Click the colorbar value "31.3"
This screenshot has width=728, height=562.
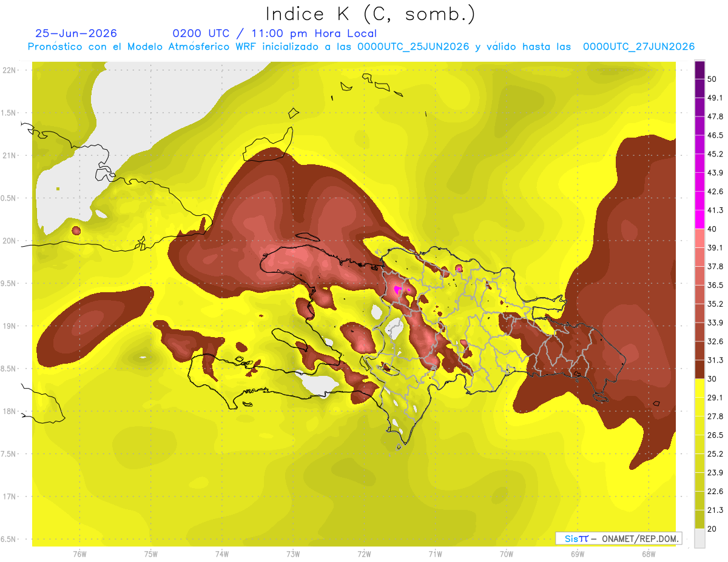715,360
